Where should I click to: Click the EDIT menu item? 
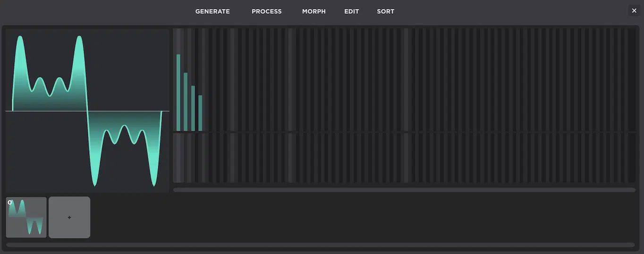click(351, 11)
